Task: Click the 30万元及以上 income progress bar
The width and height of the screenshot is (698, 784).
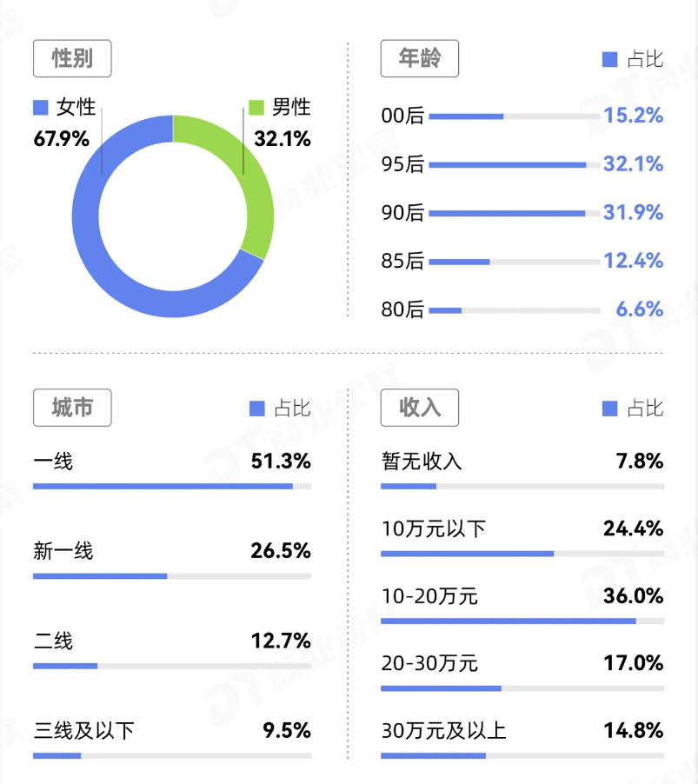Action: click(x=522, y=755)
